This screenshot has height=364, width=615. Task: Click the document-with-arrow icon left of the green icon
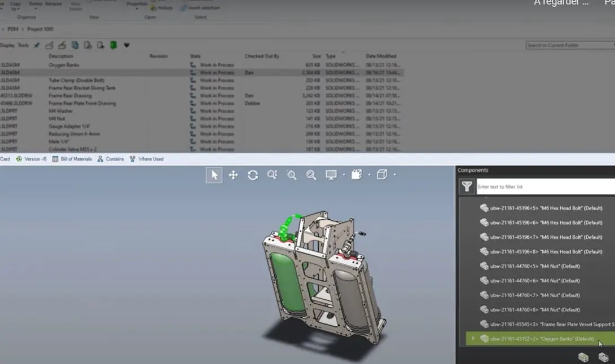point(100,46)
